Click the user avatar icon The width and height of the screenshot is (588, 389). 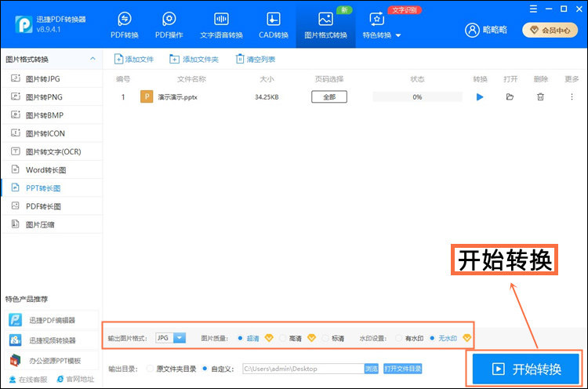click(x=472, y=30)
